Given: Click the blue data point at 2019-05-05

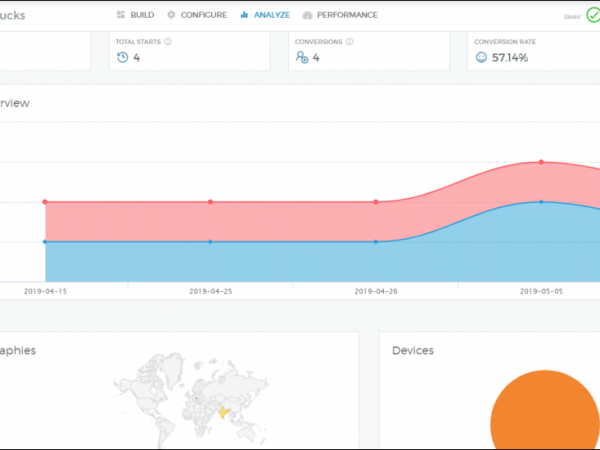Looking at the screenshot, I should click(x=541, y=202).
